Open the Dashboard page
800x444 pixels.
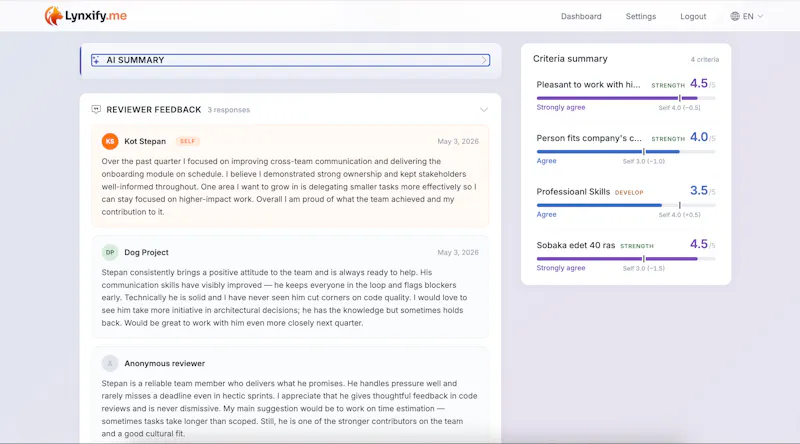click(581, 16)
